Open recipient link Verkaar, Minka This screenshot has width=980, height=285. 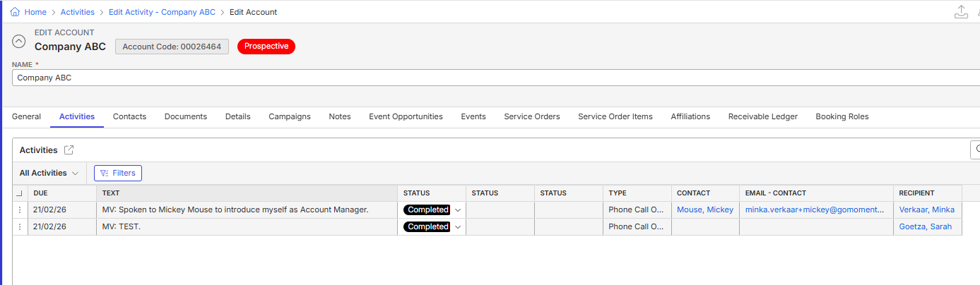pos(926,210)
